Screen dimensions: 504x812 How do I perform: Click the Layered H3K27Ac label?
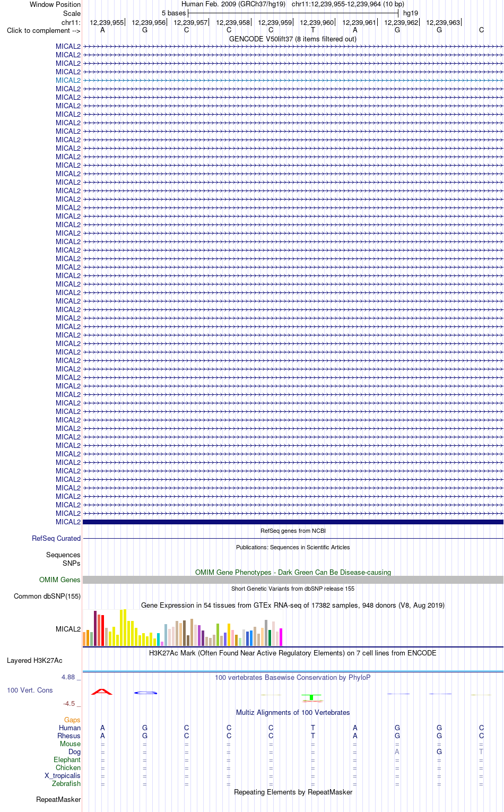click(x=34, y=660)
